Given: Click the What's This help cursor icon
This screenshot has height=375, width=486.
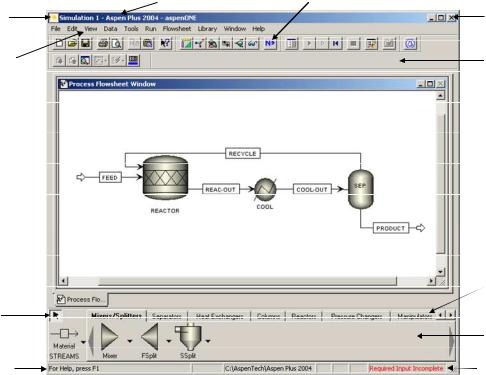Looking at the screenshot, I should [165, 44].
